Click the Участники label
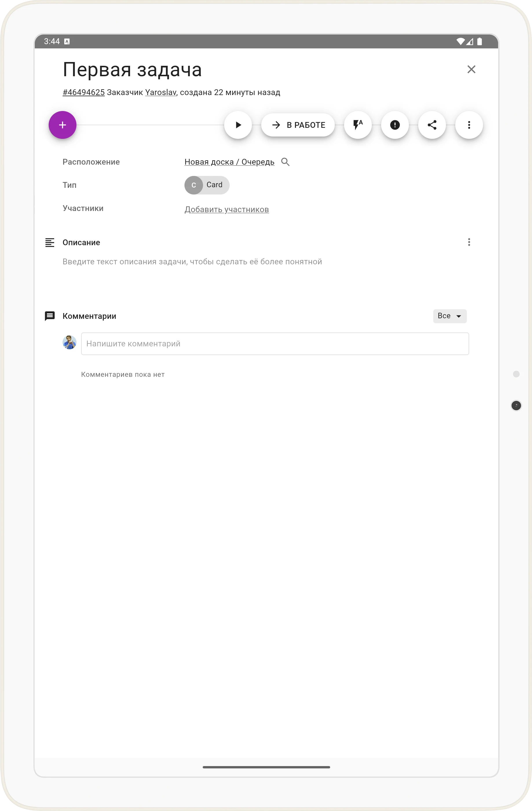Image resolution: width=532 pixels, height=811 pixels. click(x=83, y=208)
